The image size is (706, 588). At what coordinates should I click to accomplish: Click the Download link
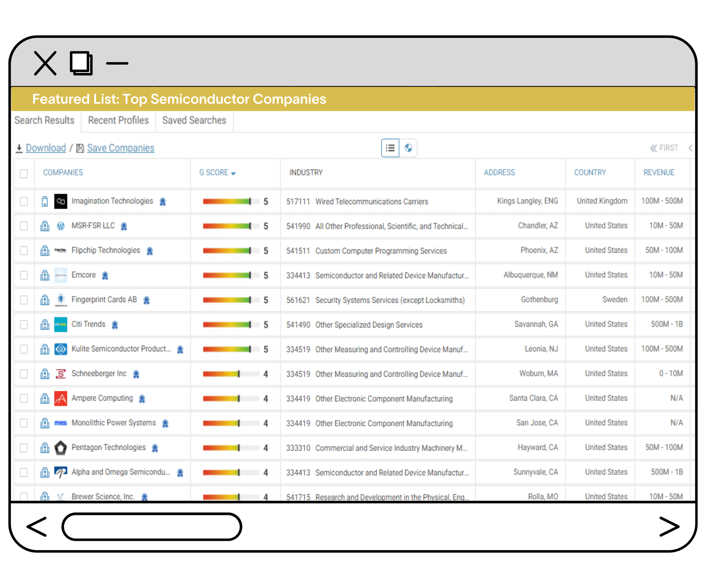[46, 148]
